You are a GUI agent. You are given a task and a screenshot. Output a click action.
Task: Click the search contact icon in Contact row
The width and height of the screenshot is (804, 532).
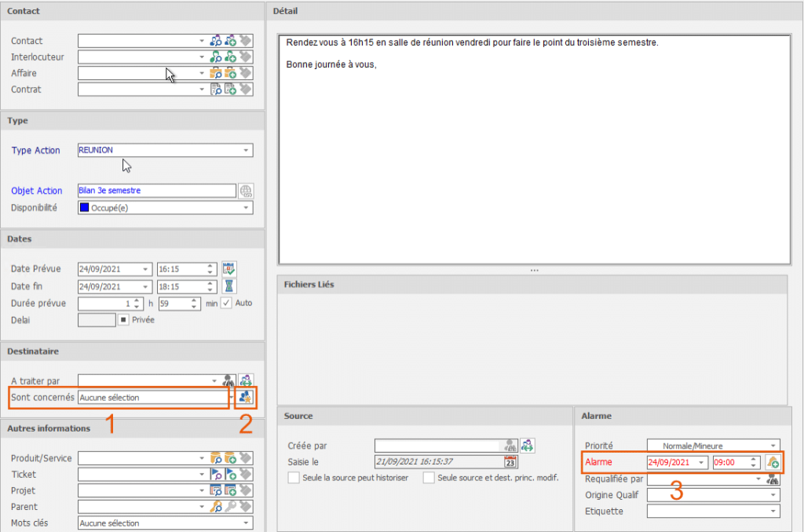(x=217, y=41)
